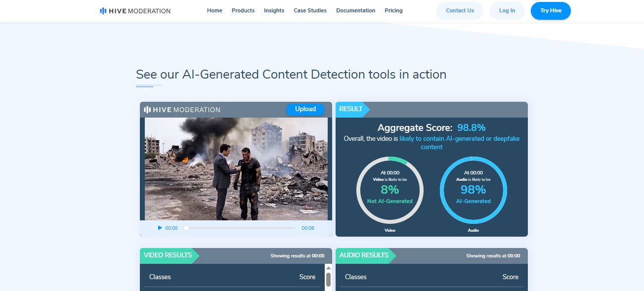Open the Products menu item
The width and height of the screenshot is (644, 291).
coord(243,10)
